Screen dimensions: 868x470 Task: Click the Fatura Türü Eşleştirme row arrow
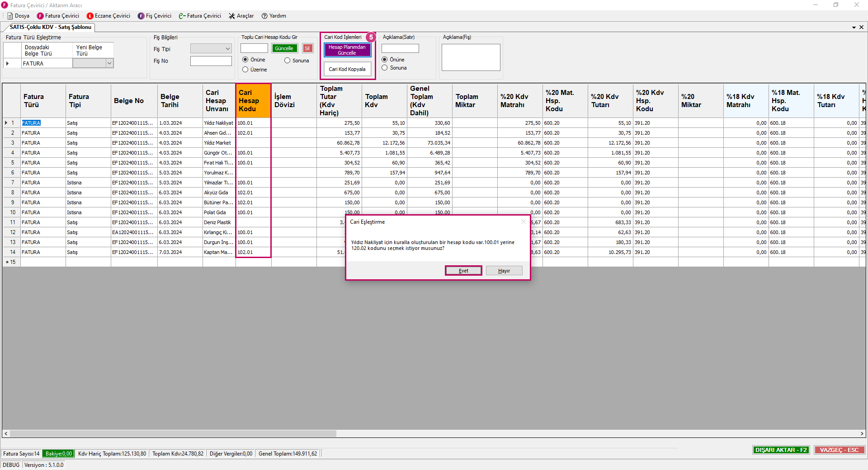7,64
